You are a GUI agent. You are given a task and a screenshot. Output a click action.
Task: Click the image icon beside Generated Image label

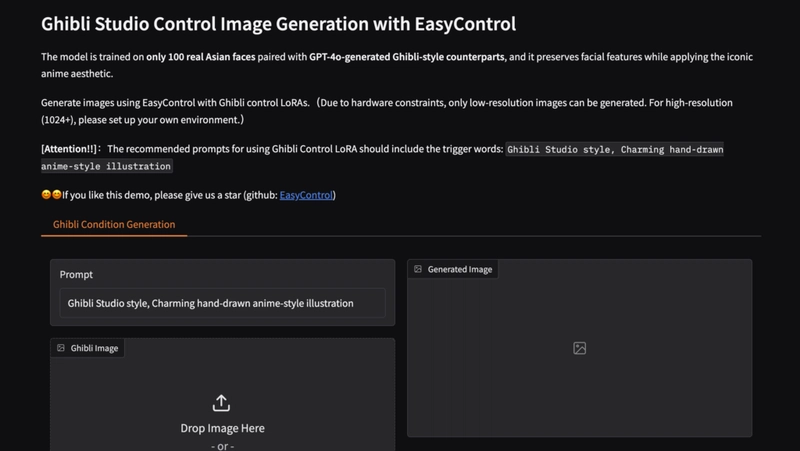418,269
